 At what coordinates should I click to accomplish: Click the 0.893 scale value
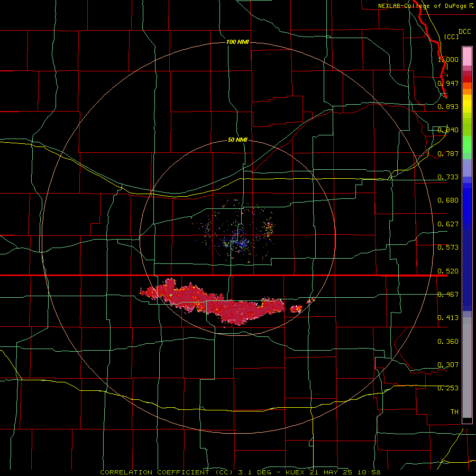(x=448, y=106)
